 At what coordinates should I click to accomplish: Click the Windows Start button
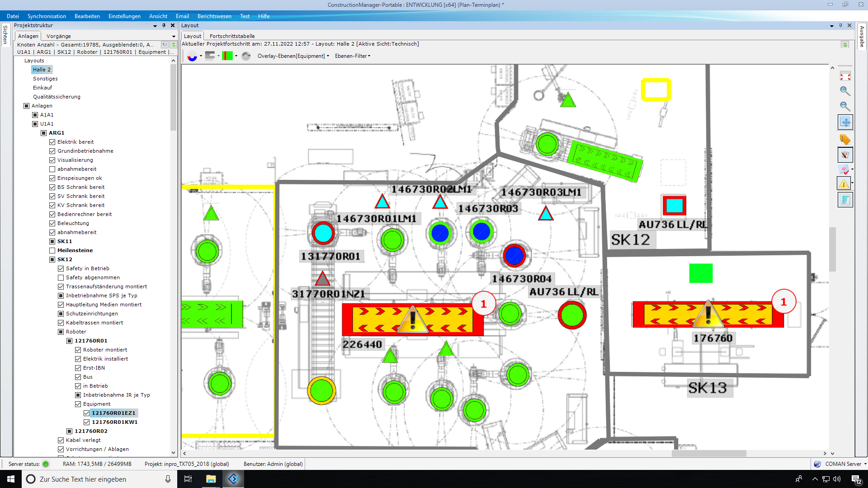point(11,479)
